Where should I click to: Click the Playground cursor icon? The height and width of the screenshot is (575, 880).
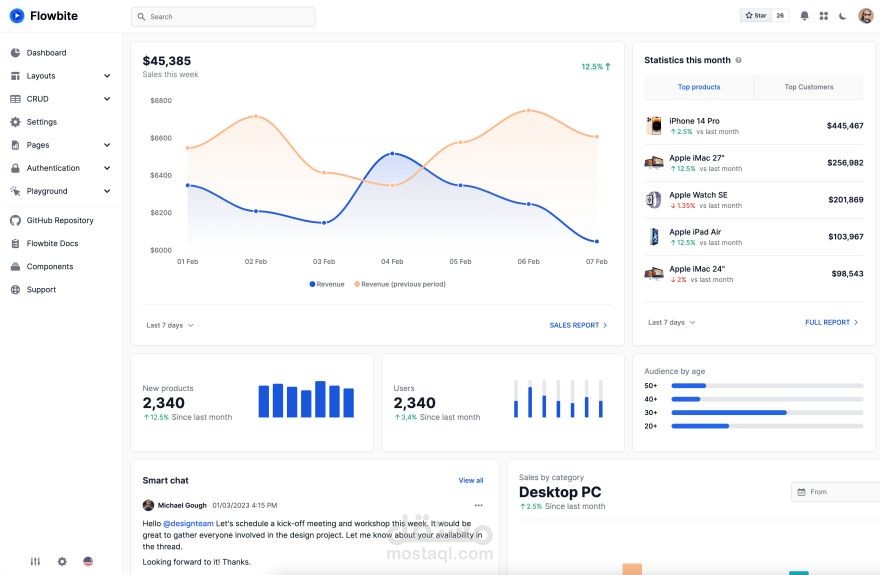pyautogui.click(x=15, y=191)
